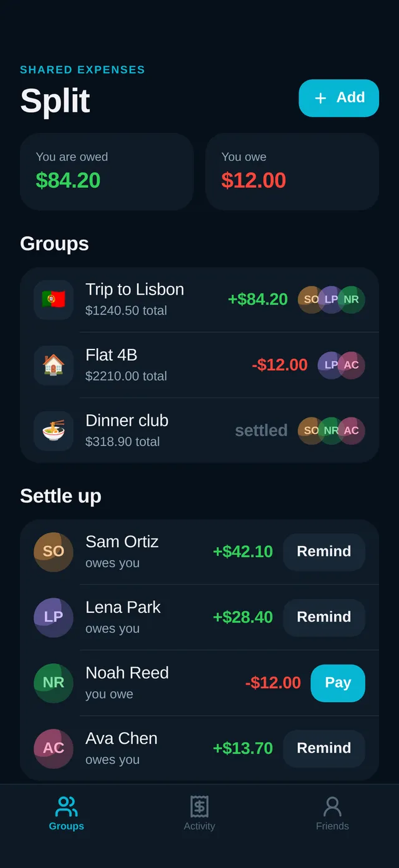
Task: Add a new shared expense
Action: (x=339, y=98)
